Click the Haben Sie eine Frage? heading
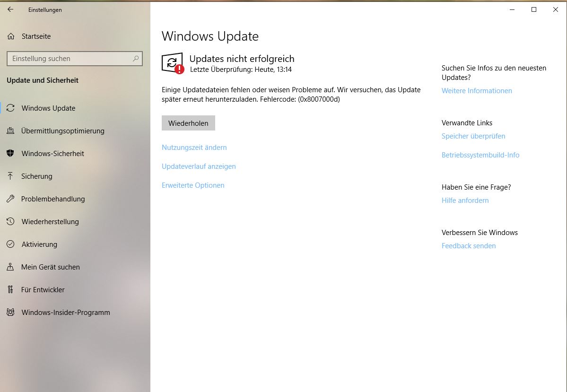The image size is (567, 392). tap(476, 187)
